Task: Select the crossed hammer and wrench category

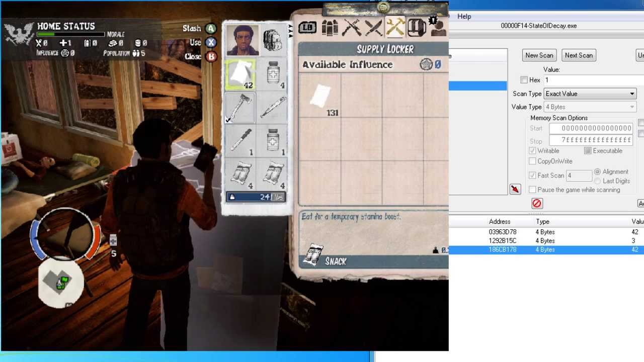Action: [x=395, y=27]
